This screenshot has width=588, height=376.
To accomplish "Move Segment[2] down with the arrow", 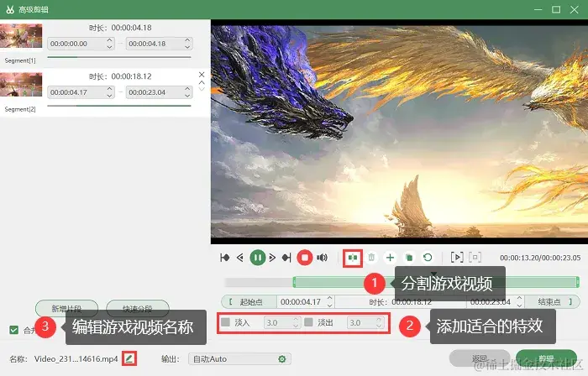I will pos(202,88).
